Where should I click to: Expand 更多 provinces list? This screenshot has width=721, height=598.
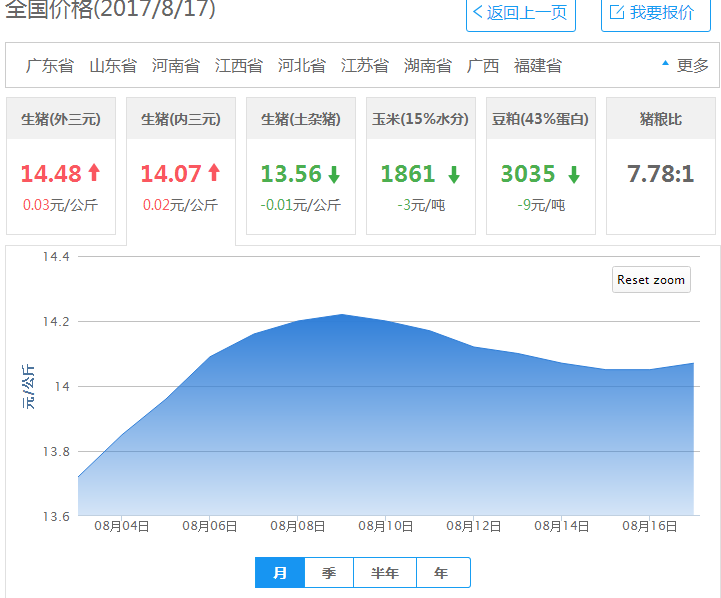tap(686, 66)
